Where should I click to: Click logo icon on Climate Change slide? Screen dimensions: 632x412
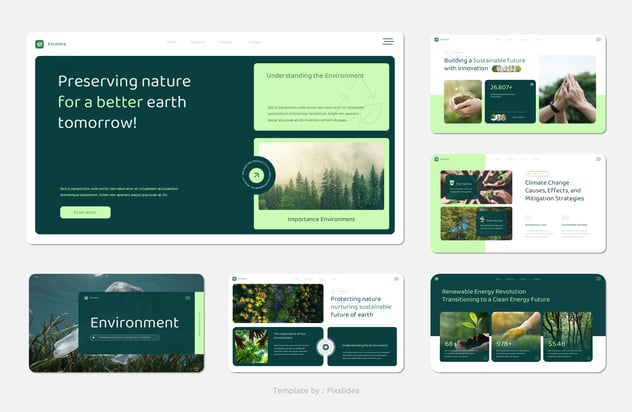point(436,159)
